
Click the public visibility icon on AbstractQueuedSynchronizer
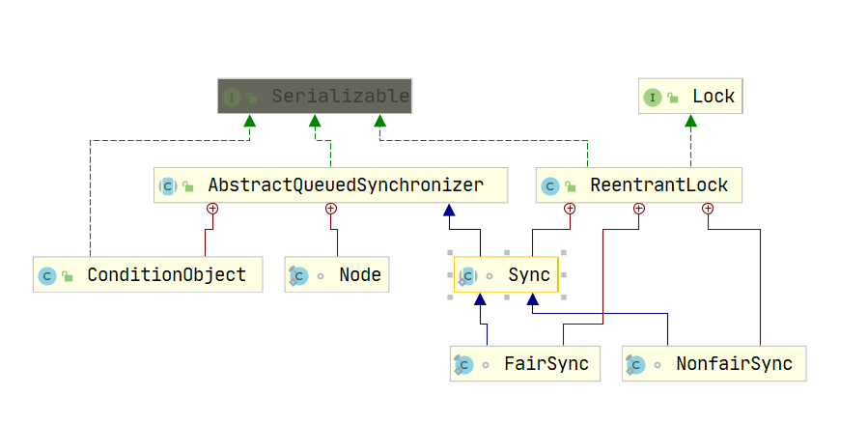point(188,186)
